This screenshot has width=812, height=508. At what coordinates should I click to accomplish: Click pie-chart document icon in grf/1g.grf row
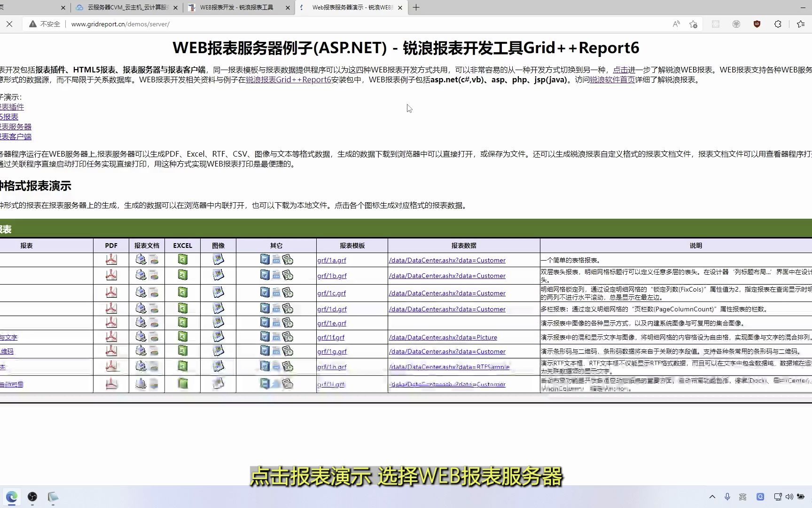[x=154, y=351]
